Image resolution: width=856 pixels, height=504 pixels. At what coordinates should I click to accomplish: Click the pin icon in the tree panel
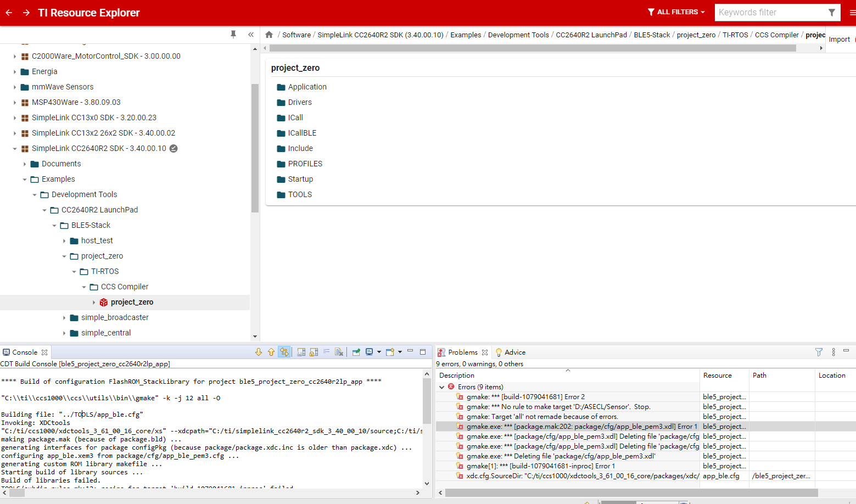(233, 35)
